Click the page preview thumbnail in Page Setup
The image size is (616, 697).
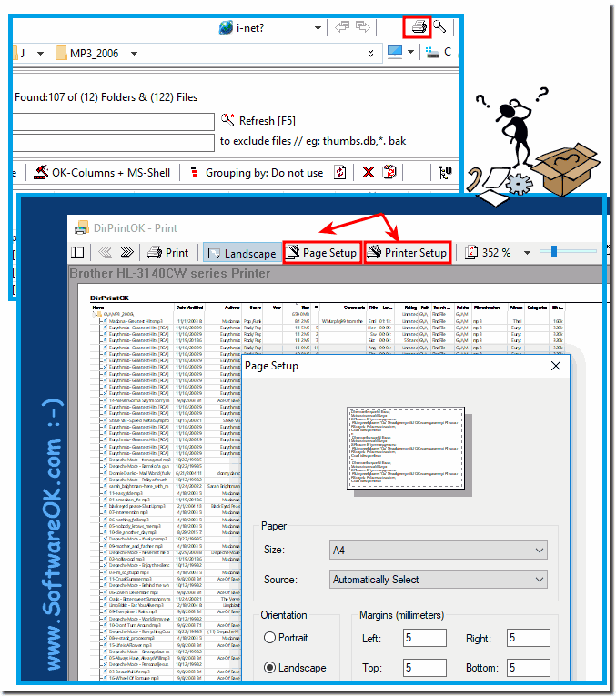click(x=406, y=448)
